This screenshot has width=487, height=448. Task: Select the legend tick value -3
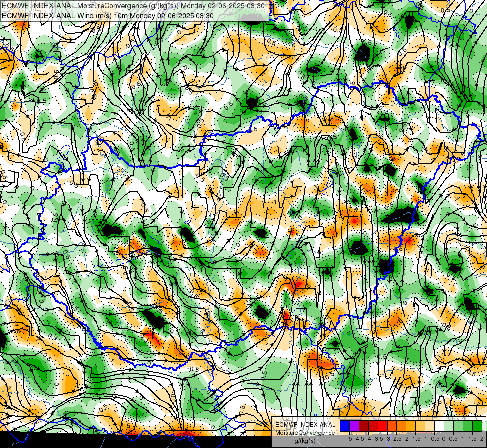tap(387, 439)
